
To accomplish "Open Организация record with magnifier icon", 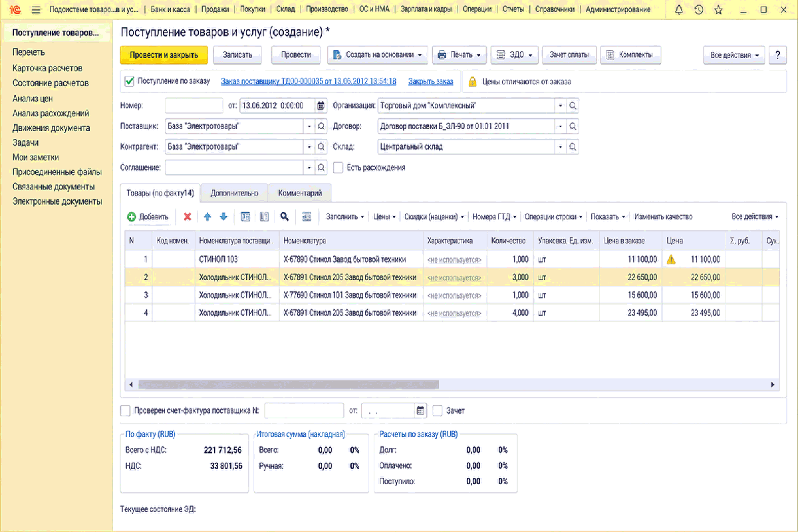I will pyautogui.click(x=573, y=106).
